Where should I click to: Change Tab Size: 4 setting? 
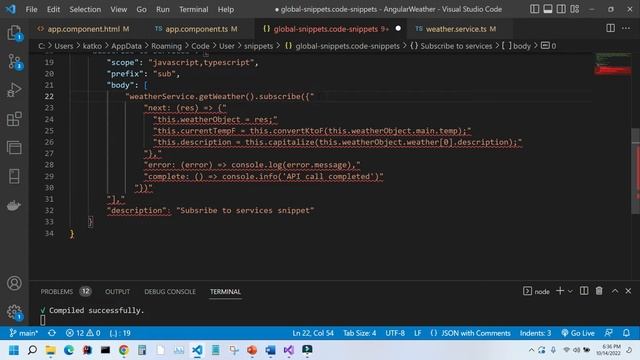point(360,333)
